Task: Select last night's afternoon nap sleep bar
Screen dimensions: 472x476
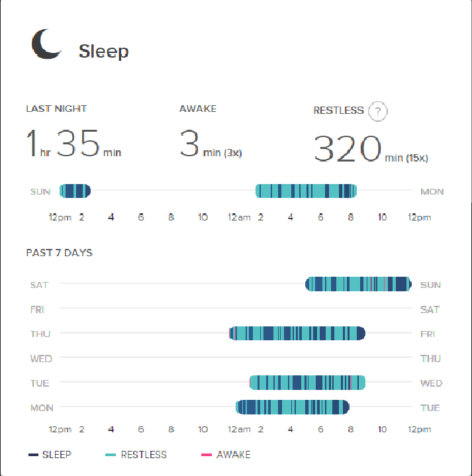Action: (x=75, y=191)
